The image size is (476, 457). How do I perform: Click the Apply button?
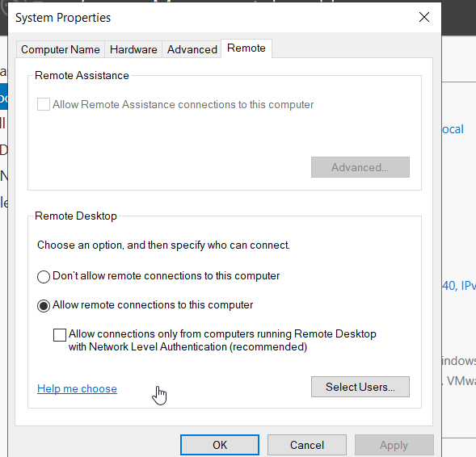(x=394, y=445)
